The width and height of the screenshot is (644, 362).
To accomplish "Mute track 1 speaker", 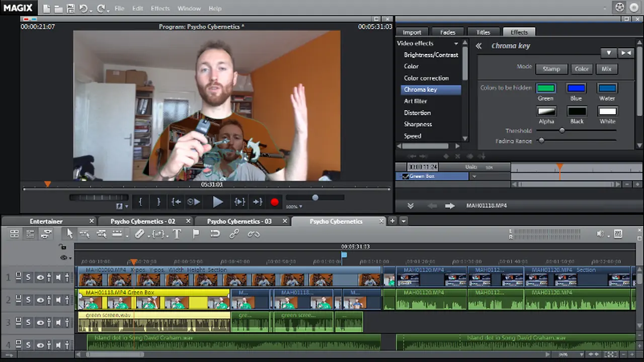I will point(58,277).
